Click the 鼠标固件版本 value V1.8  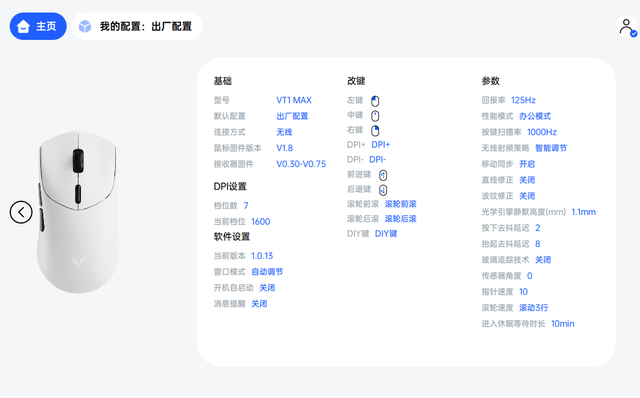(284, 148)
